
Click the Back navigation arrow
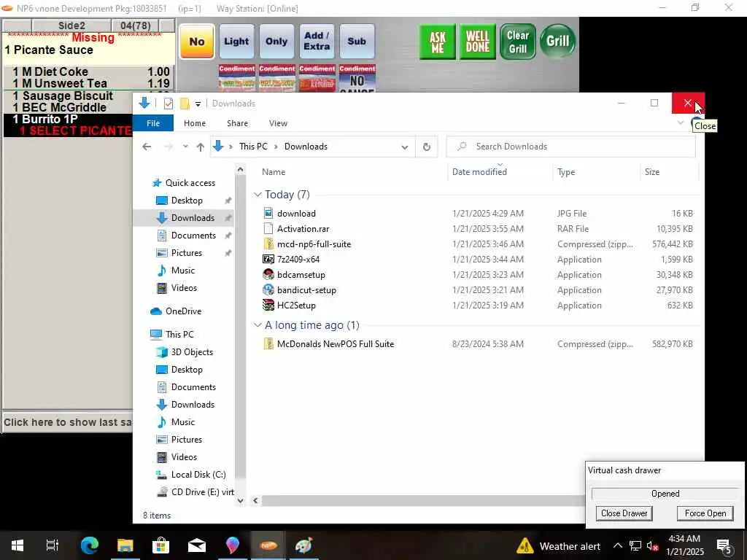pyautogui.click(x=147, y=147)
